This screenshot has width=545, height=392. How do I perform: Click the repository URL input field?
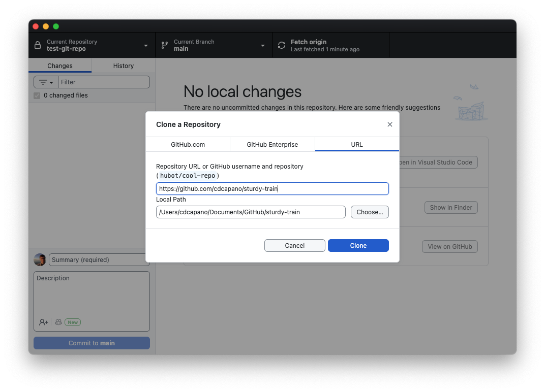click(272, 188)
